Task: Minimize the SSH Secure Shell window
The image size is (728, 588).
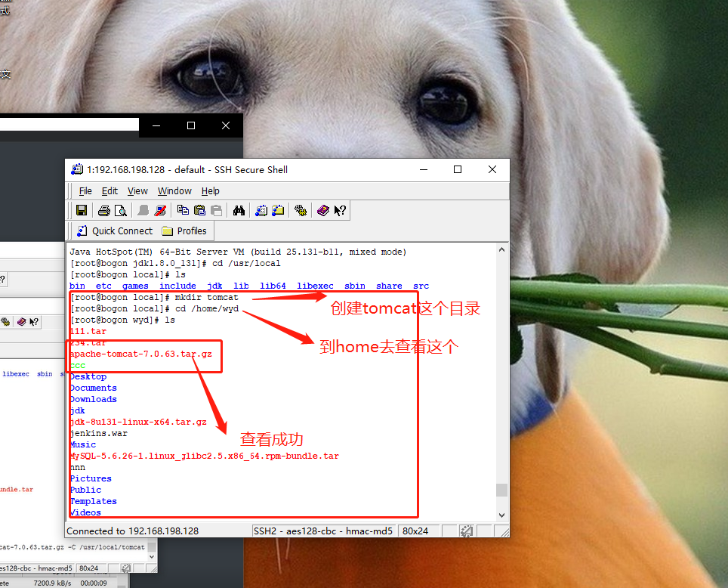Action: 424,169
